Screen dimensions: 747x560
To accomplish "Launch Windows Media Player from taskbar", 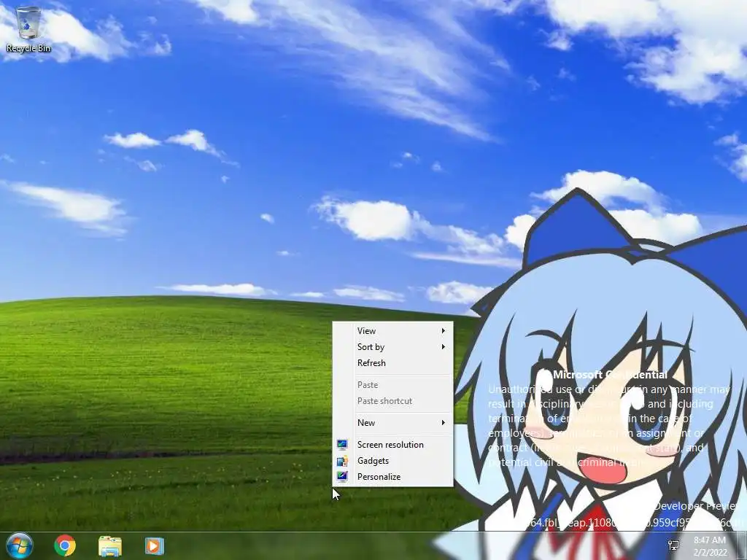I will point(155,545).
